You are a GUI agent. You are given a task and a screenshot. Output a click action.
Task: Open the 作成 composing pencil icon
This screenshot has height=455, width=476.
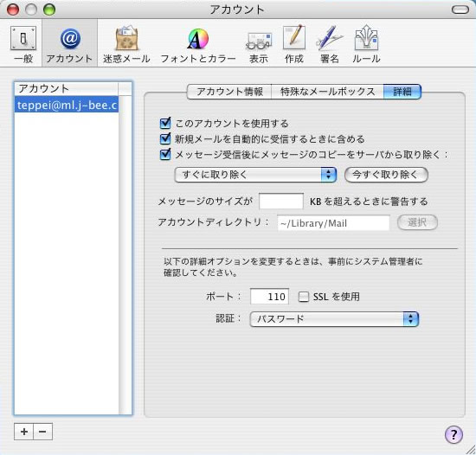click(294, 37)
